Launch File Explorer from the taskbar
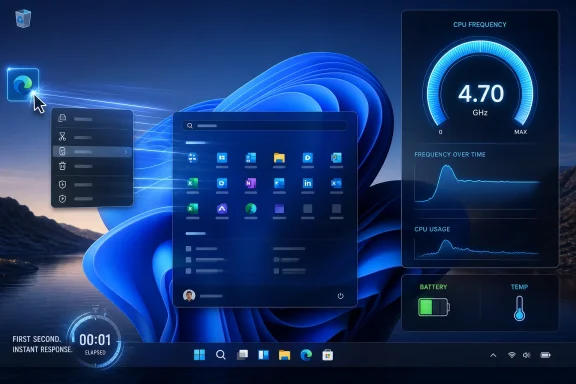The height and width of the screenshot is (384, 576). tap(284, 355)
